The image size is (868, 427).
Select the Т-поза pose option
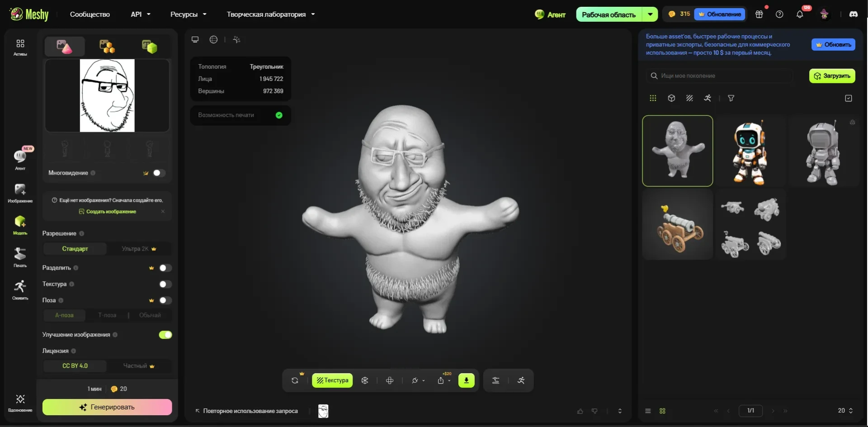point(107,315)
